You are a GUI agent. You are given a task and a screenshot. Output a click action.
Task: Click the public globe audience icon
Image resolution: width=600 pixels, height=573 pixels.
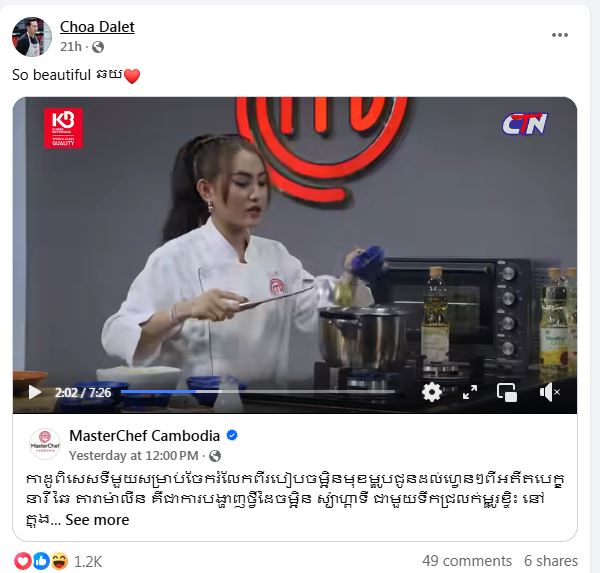[x=98, y=47]
